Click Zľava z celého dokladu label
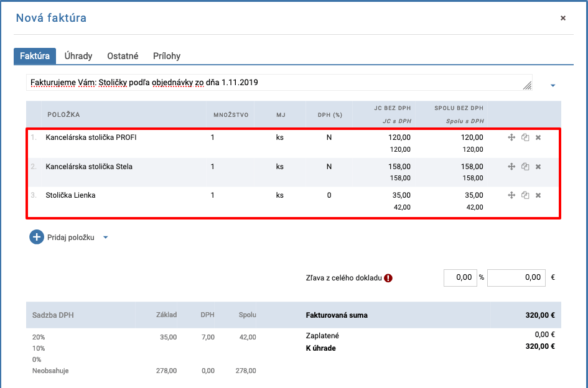This screenshot has width=588, height=388. [344, 278]
